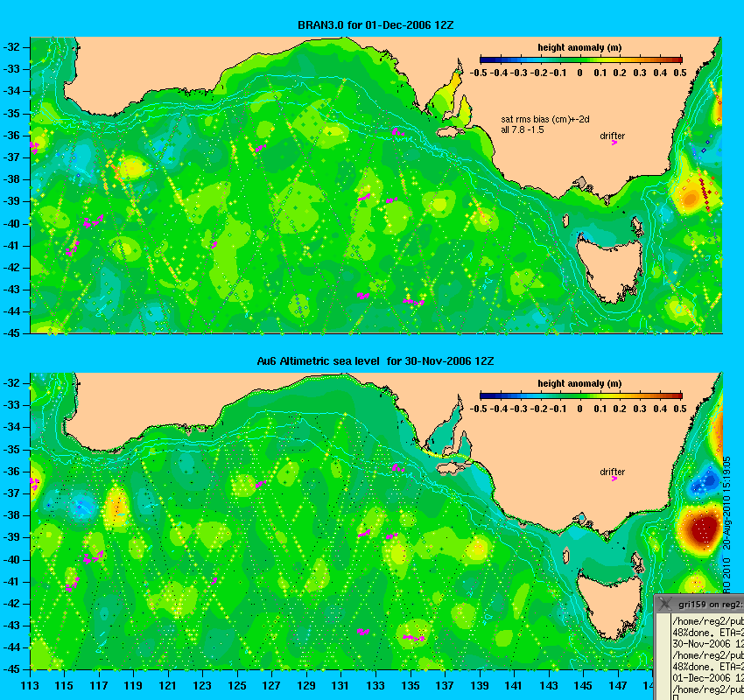Click longitude tick label 145
The height and width of the screenshot is (700, 744).
pyautogui.click(x=583, y=686)
